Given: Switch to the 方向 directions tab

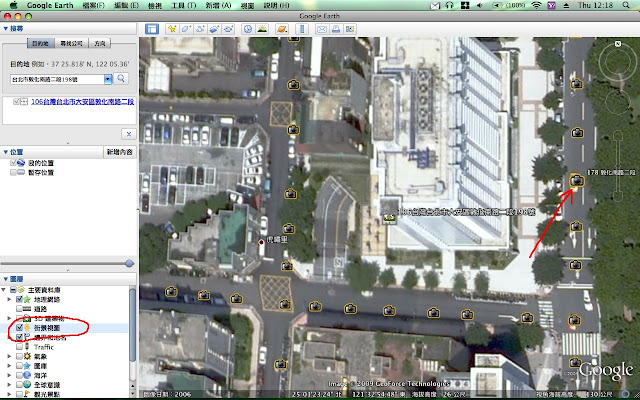Looking at the screenshot, I should (100, 43).
